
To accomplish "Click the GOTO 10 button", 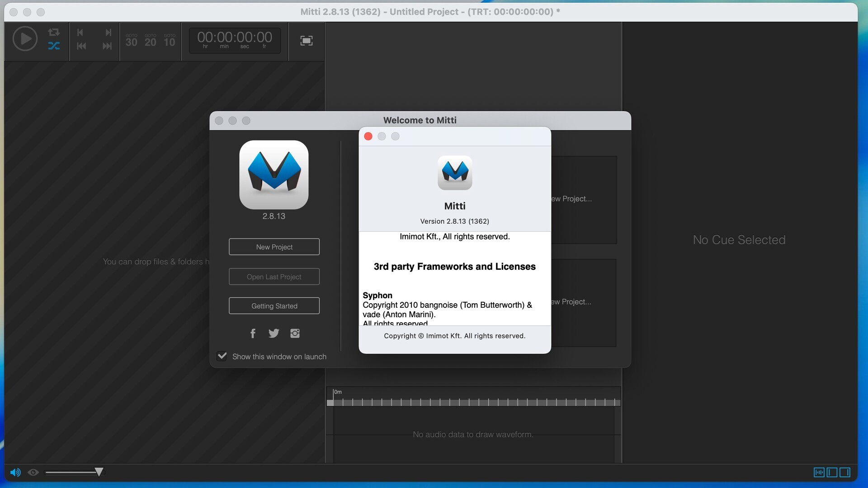I will click(x=170, y=40).
